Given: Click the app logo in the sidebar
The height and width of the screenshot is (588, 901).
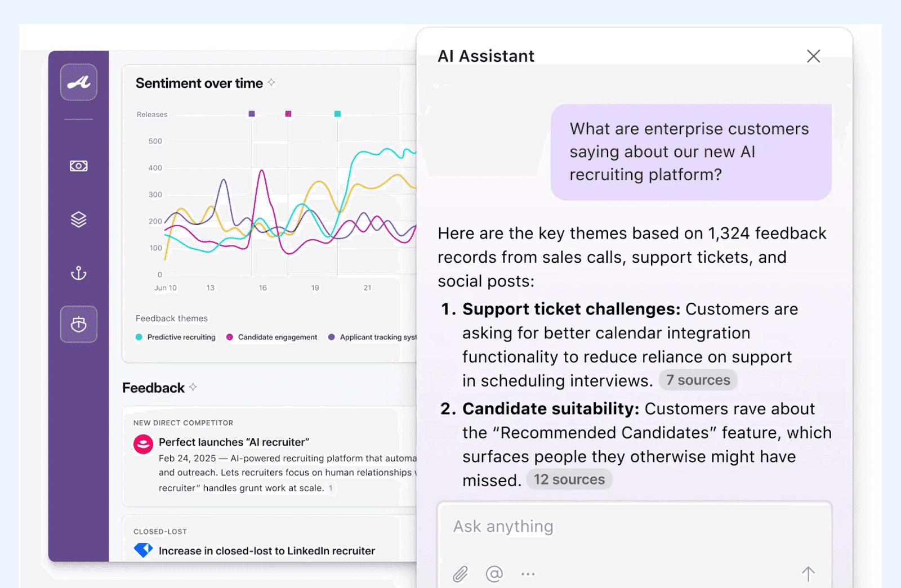Looking at the screenshot, I should (x=79, y=82).
